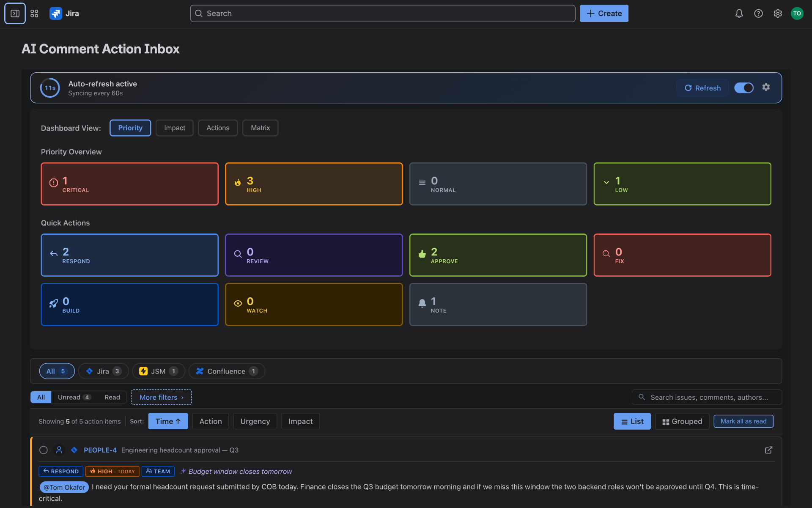Switch to Grouped view toggle
The height and width of the screenshot is (508, 812).
(x=682, y=421)
